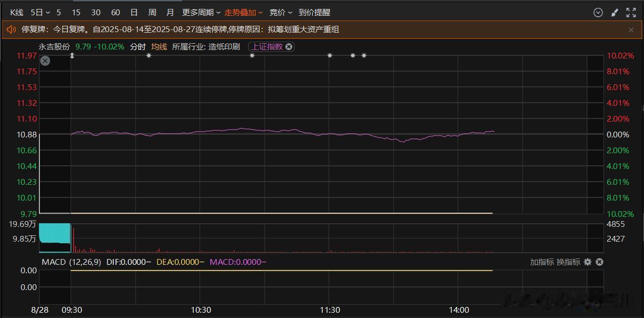Viewport: 644px width, 318px height.
Task: Switch to daily 日 period
Action: point(134,13)
